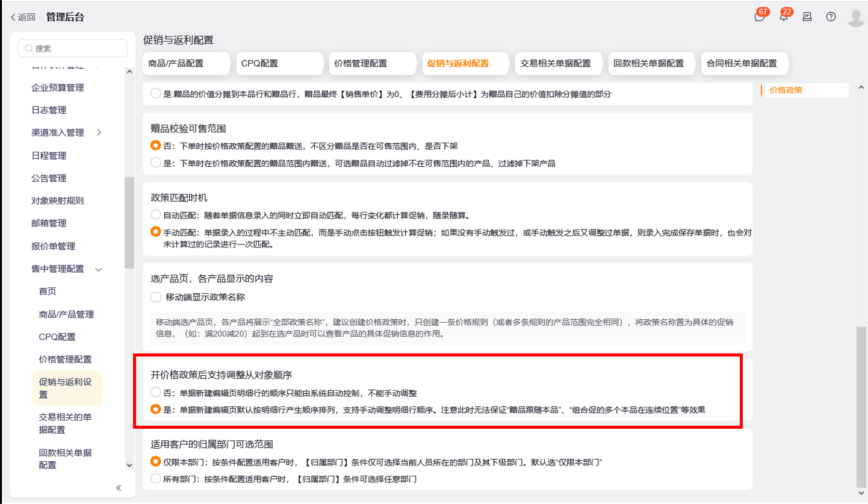Select 所有部门 radio option
The width and height of the screenshot is (868, 504).
click(x=156, y=479)
